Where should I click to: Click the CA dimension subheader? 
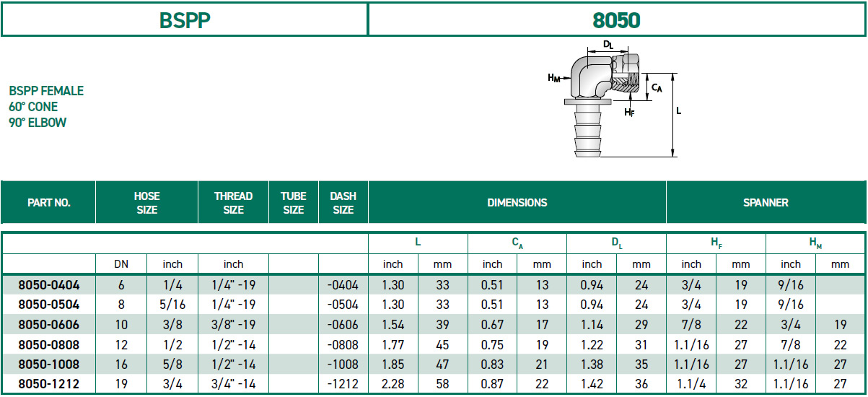pyautogui.click(x=517, y=244)
